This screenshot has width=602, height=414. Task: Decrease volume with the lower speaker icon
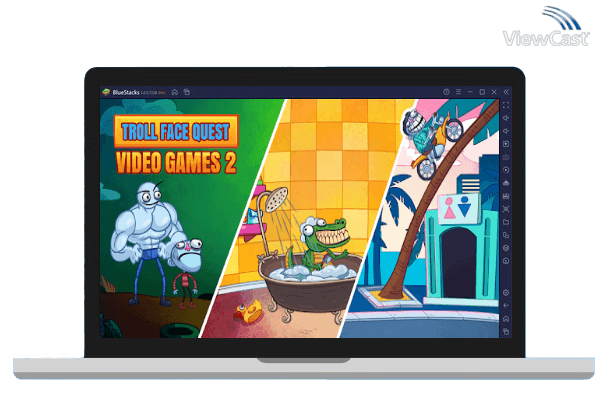coord(506,131)
